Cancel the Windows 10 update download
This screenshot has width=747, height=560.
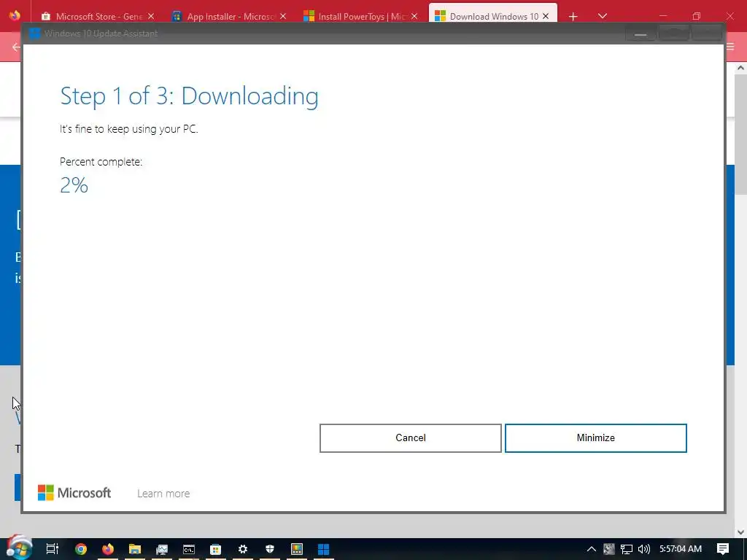point(410,437)
